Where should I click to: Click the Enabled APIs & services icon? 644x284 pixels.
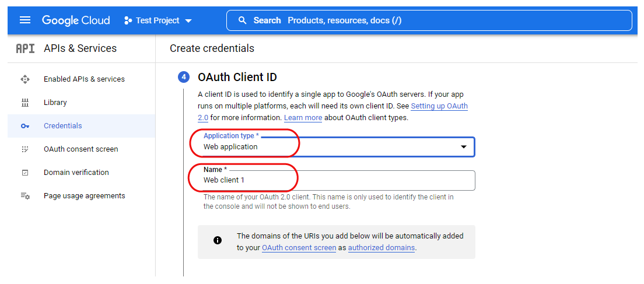pos(25,79)
